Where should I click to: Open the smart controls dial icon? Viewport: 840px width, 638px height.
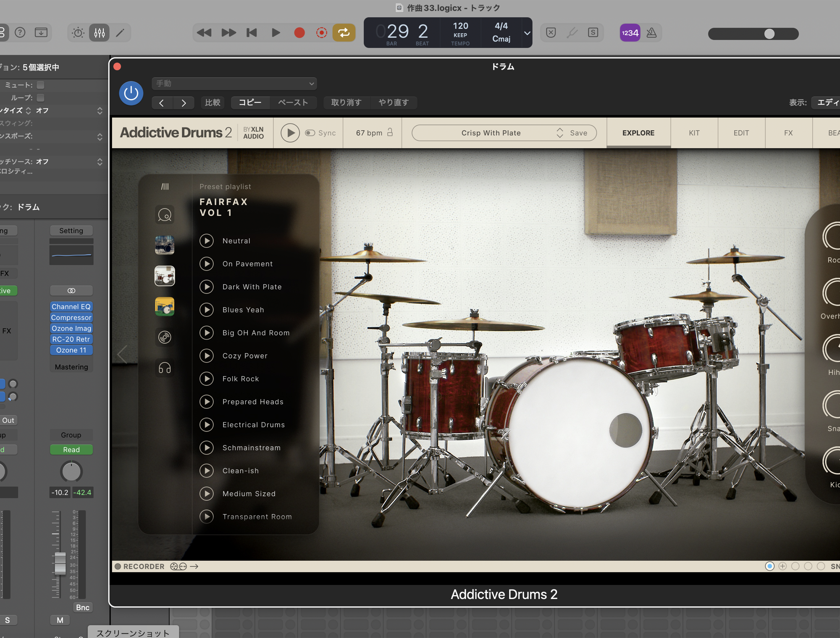click(78, 33)
